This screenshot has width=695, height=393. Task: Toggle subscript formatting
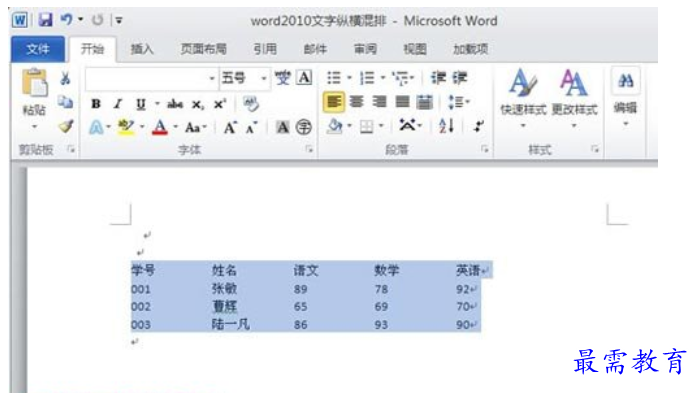tap(198, 105)
